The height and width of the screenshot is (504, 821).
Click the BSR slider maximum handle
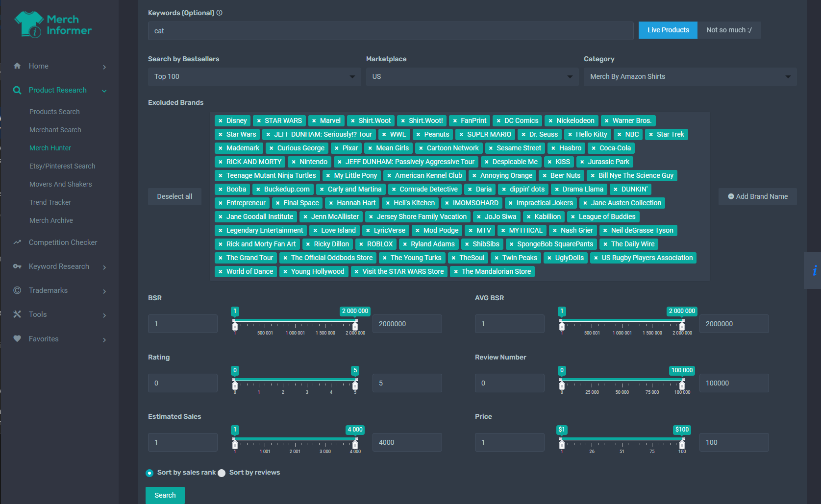click(x=355, y=325)
